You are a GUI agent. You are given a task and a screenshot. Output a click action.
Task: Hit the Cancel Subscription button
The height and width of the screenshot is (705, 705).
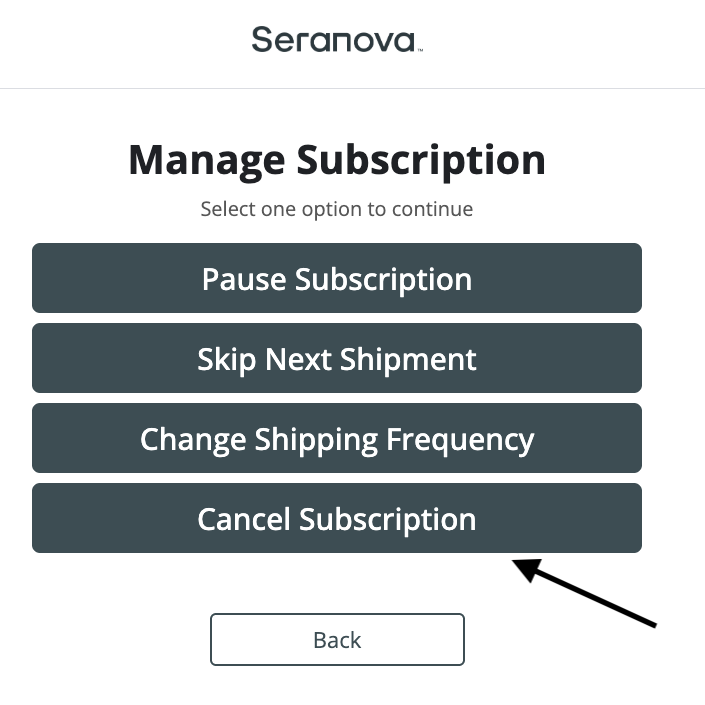337,518
